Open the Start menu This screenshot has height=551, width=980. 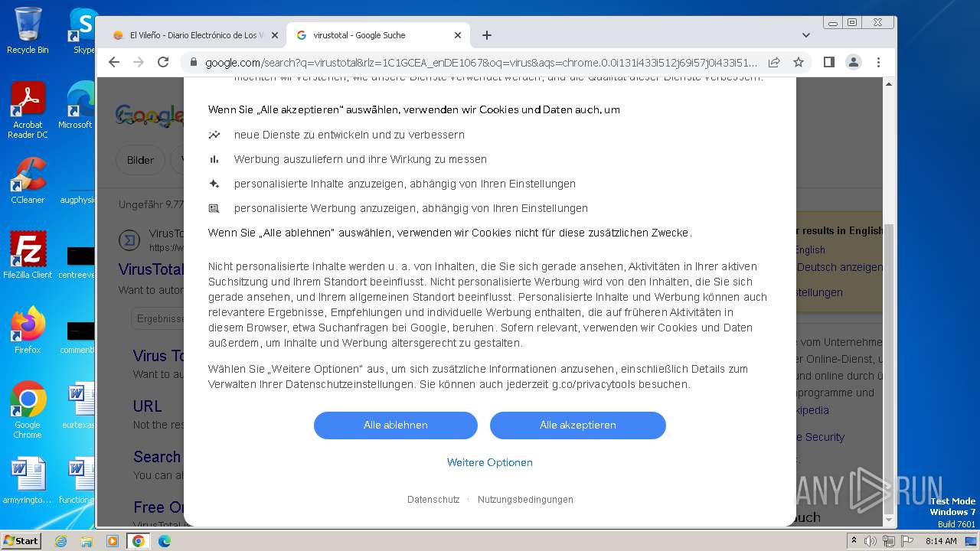tap(21, 541)
